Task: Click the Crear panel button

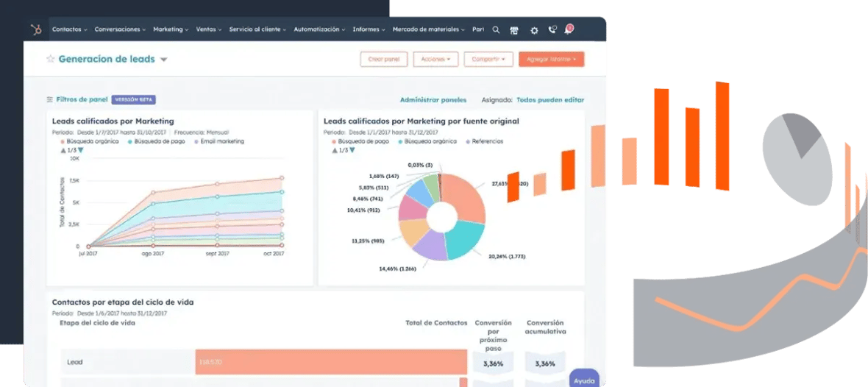Action: 384,60
